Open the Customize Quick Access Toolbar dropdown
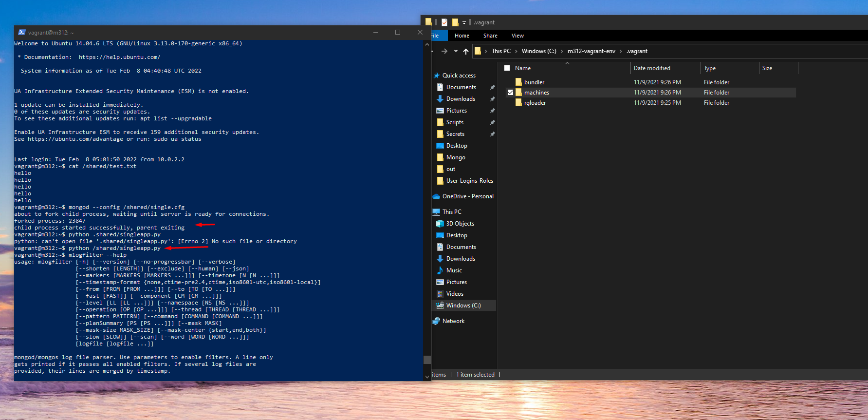868x420 pixels. point(464,23)
